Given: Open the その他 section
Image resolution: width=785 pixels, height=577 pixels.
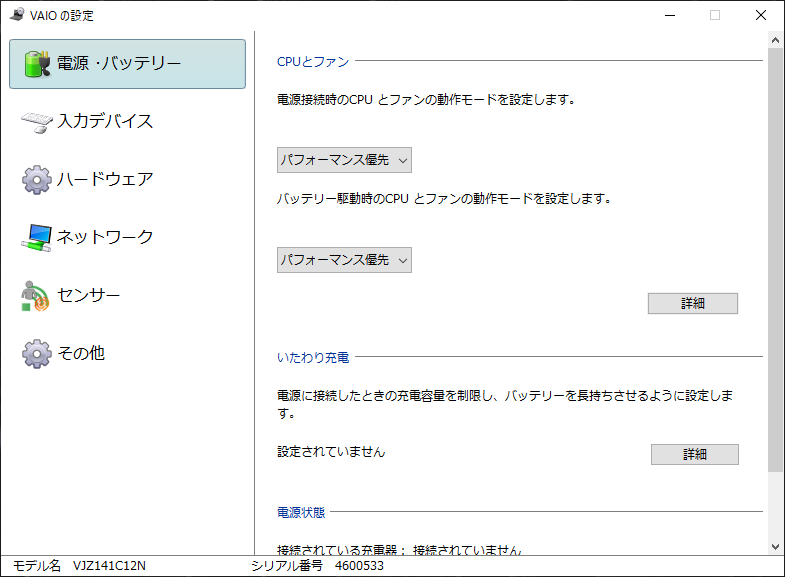Looking at the screenshot, I should tap(127, 353).
